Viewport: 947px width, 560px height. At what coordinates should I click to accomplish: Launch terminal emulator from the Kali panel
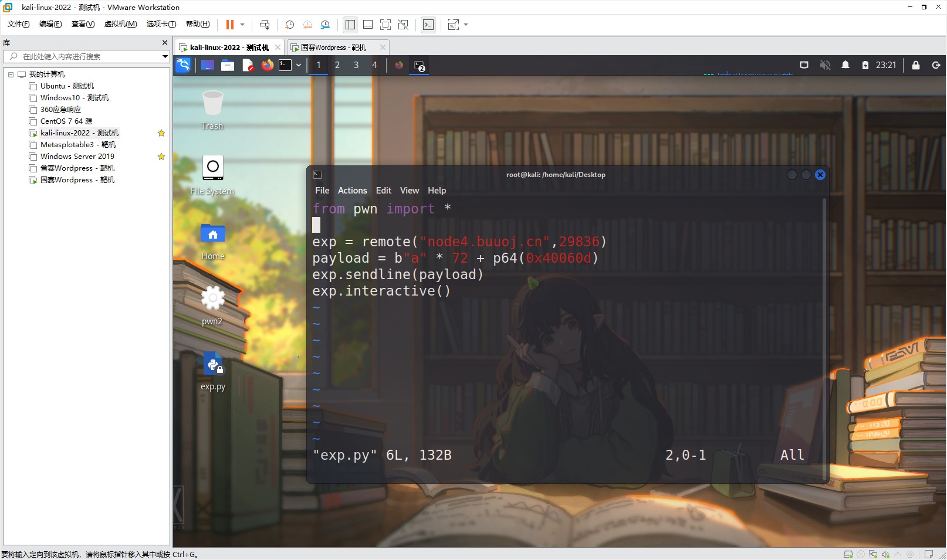click(285, 65)
